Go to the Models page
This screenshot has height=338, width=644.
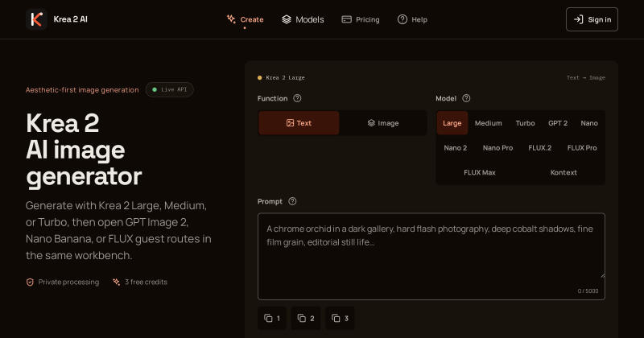[303, 19]
